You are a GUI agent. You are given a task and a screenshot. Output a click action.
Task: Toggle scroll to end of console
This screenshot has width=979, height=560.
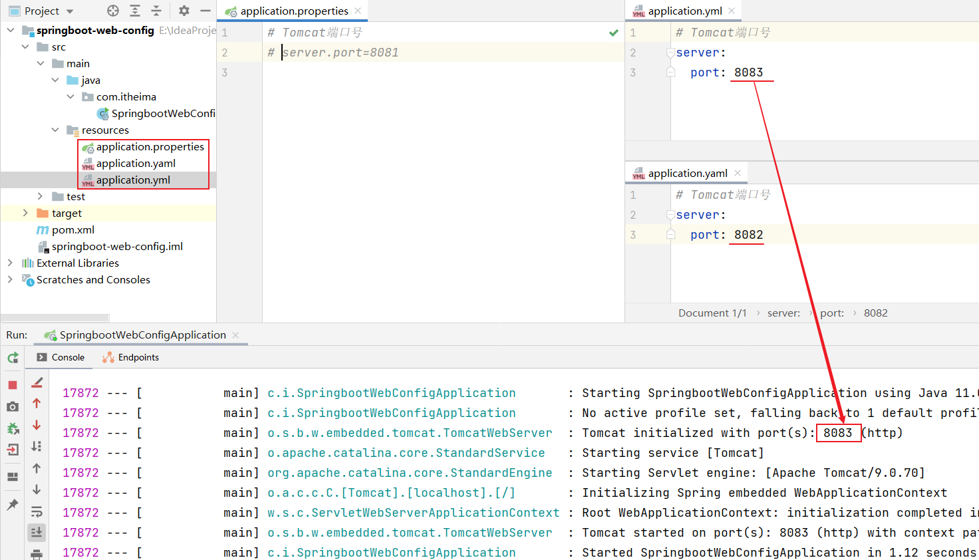point(37,532)
